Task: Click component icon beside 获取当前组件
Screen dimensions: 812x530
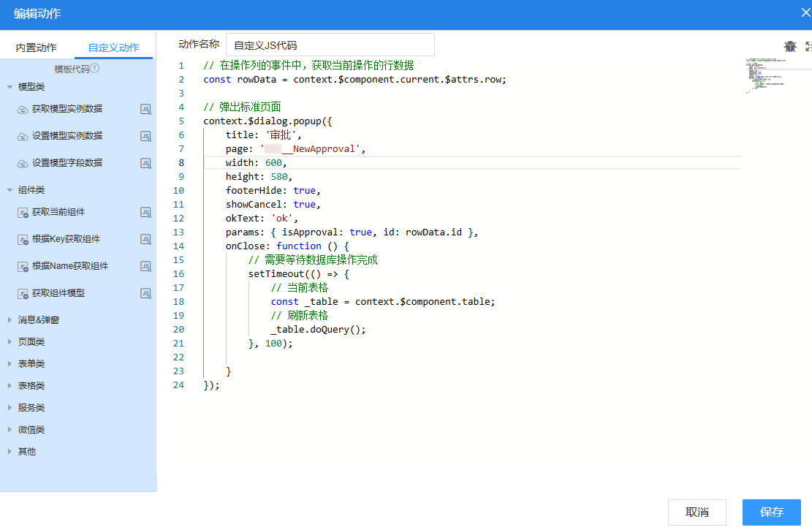Action: [23, 213]
